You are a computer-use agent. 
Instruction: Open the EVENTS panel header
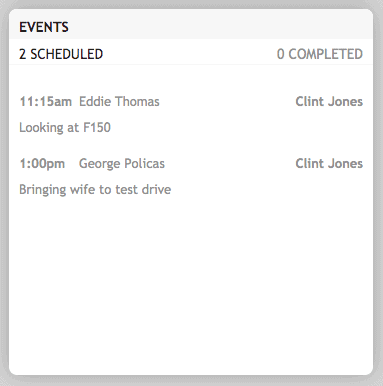pos(44,27)
